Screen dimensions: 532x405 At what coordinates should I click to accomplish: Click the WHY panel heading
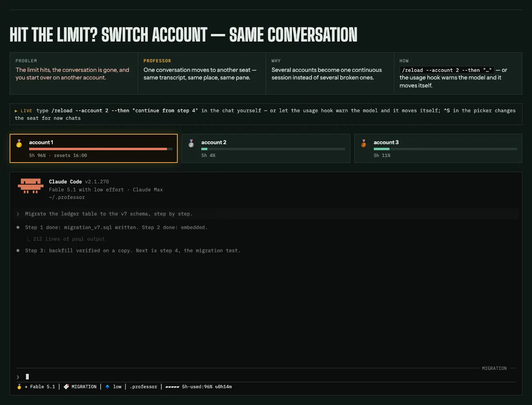[x=276, y=61]
